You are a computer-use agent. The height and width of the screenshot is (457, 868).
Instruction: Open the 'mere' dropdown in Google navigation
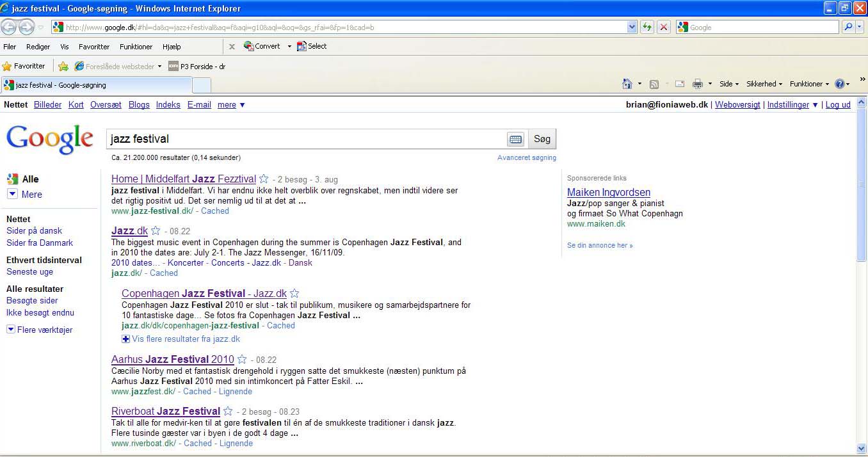pos(231,105)
